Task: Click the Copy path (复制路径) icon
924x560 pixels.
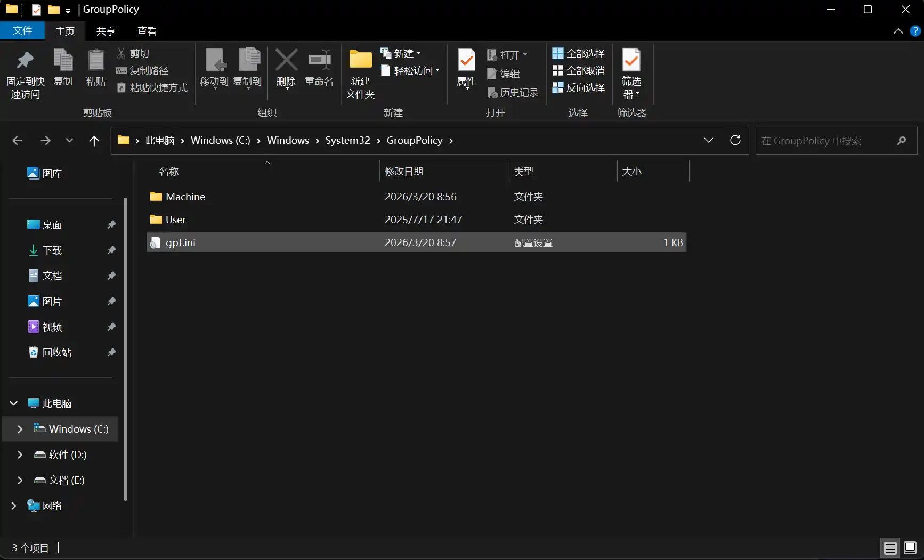Action: [121, 70]
